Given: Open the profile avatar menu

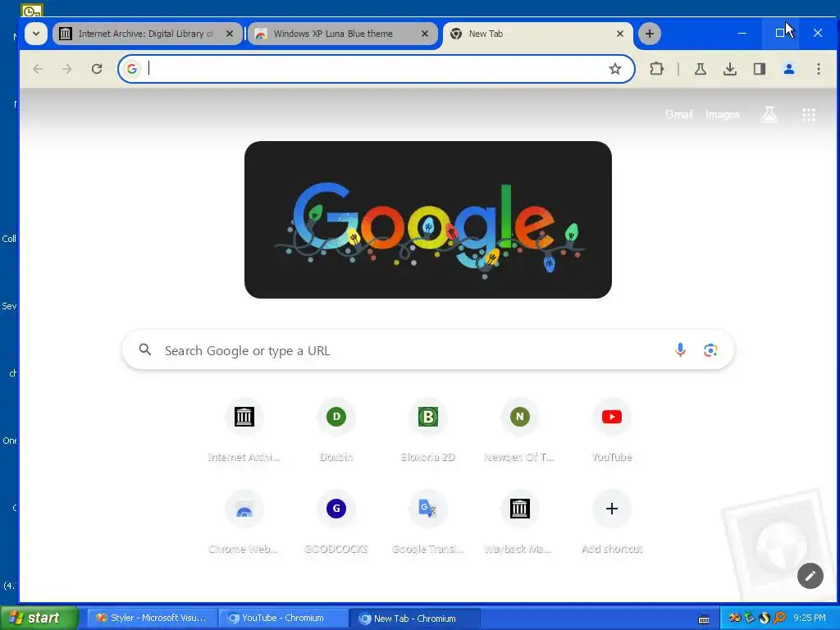Looking at the screenshot, I should [788, 69].
